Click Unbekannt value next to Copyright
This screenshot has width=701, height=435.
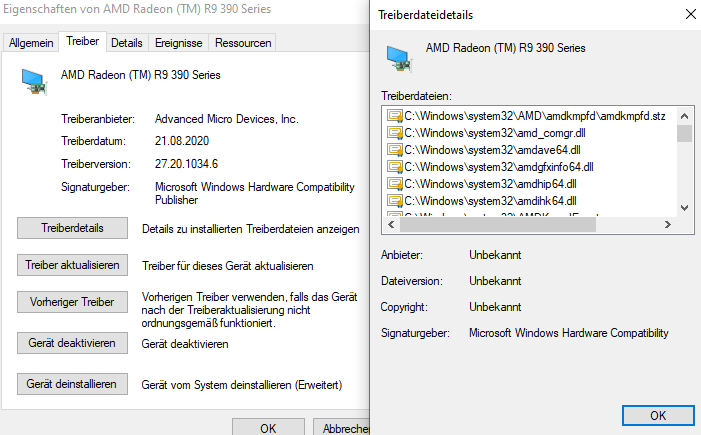tap(495, 307)
